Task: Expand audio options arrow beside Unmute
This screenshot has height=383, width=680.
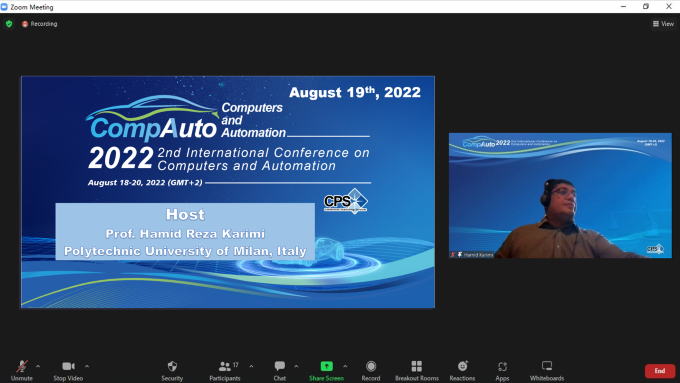Action: (x=38, y=367)
